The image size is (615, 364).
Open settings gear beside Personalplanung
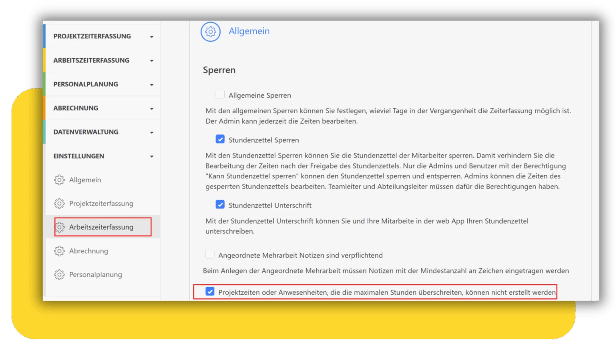tap(59, 275)
